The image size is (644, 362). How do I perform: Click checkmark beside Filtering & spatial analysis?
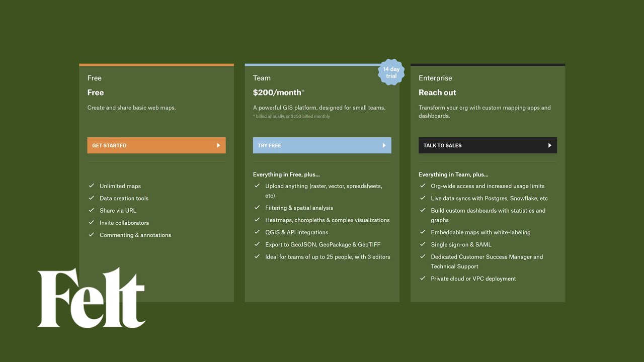[x=257, y=208]
